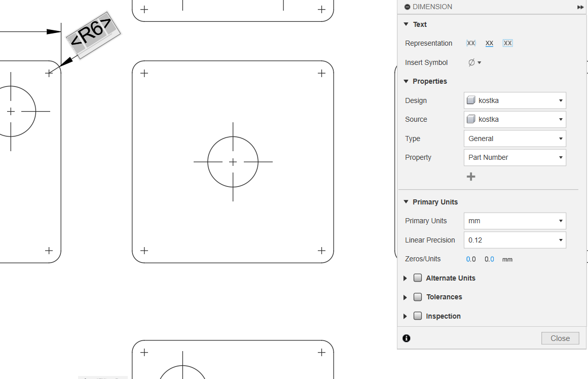This screenshot has width=588, height=379.
Task: Enable the Inspection checkbox
Action: (418, 316)
